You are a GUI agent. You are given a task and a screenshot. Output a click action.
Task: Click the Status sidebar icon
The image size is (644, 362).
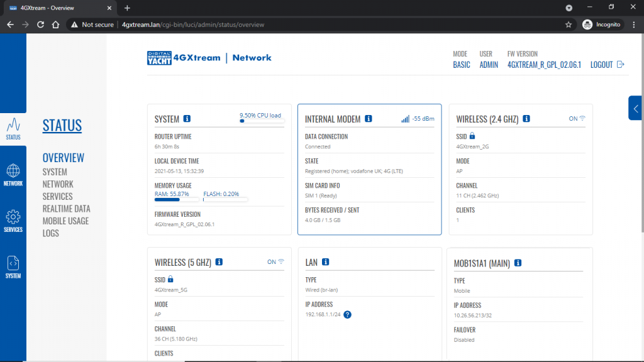tap(13, 128)
